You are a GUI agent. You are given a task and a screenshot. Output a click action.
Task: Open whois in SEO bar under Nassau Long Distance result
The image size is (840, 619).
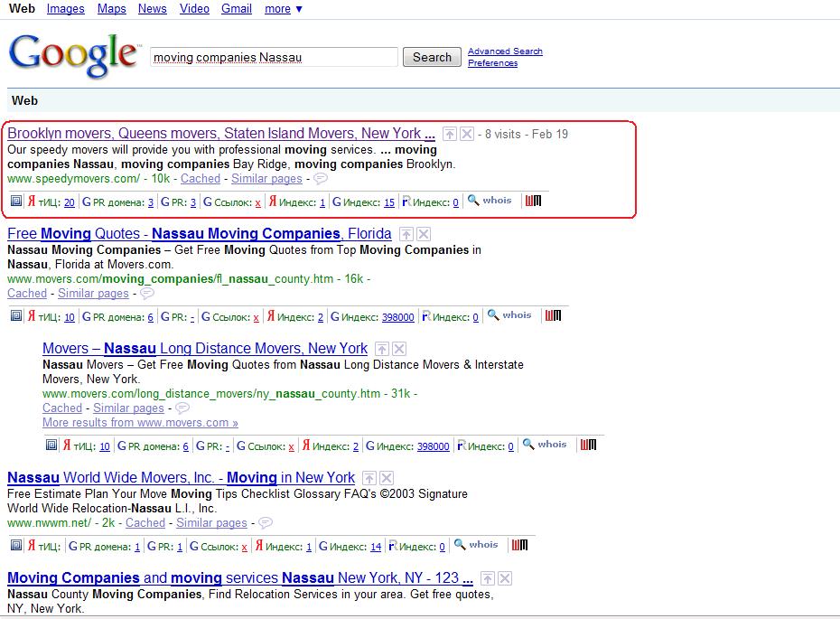click(x=545, y=445)
